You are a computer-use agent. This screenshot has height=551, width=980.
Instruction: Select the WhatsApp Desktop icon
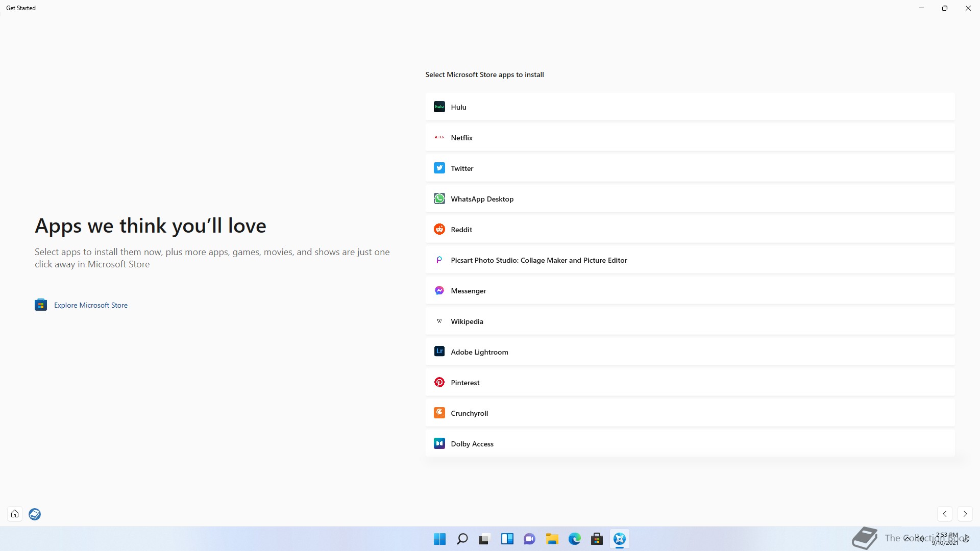(439, 198)
